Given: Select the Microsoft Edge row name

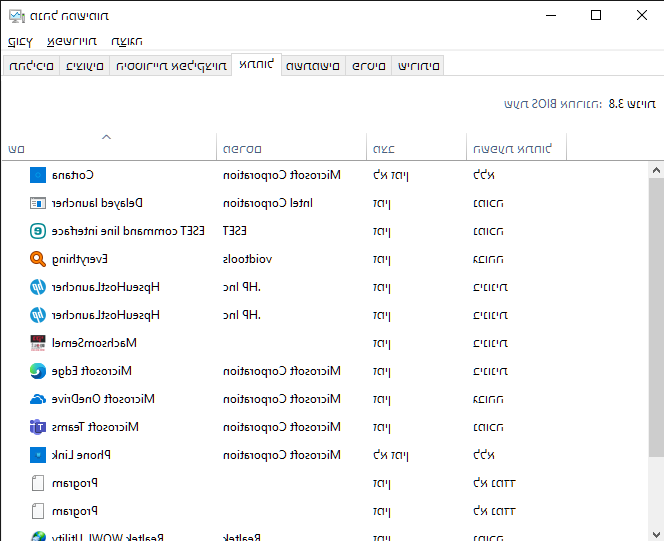Looking at the screenshot, I should (91, 371).
